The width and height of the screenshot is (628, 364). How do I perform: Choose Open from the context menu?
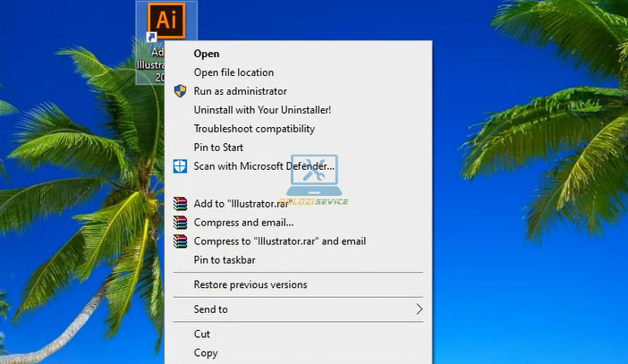point(207,54)
